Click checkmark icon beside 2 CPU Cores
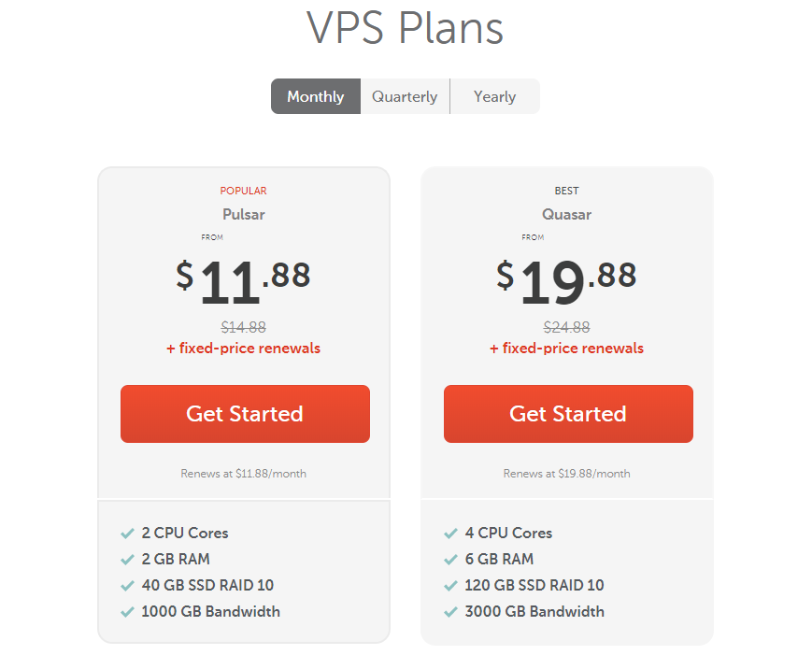The image size is (812, 655). tap(127, 534)
